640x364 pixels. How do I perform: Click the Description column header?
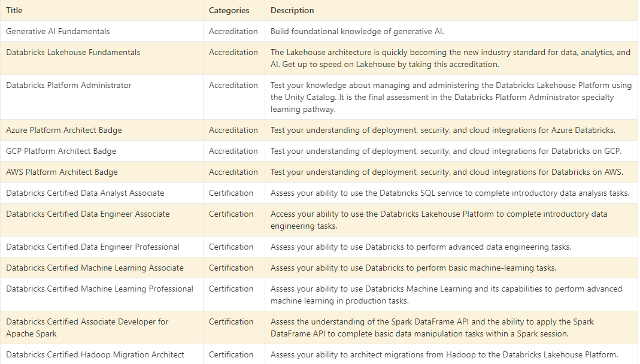[292, 10]
